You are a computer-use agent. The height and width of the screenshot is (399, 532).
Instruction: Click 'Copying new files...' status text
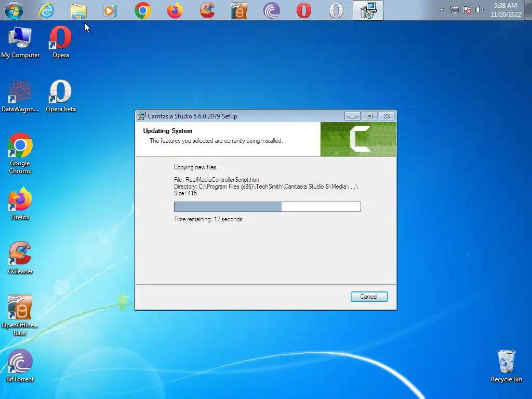pos(197,167)
